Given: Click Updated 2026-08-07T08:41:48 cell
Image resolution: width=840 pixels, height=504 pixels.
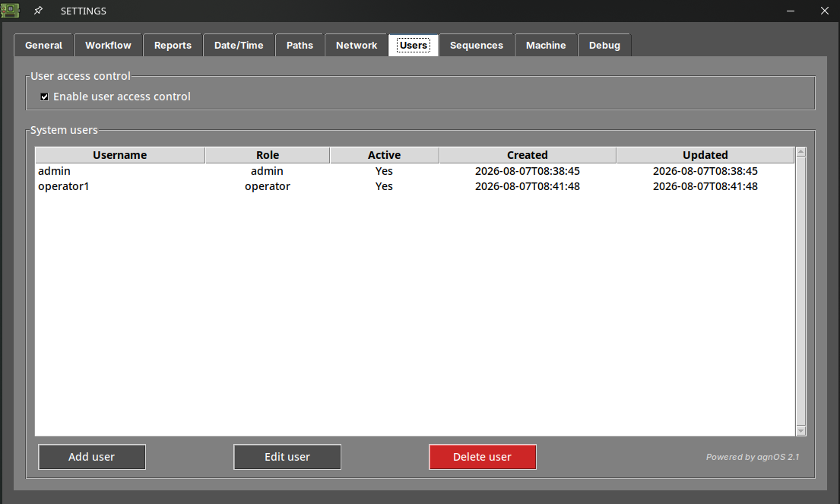Looking at the screenshot, I should coord(705,186).
